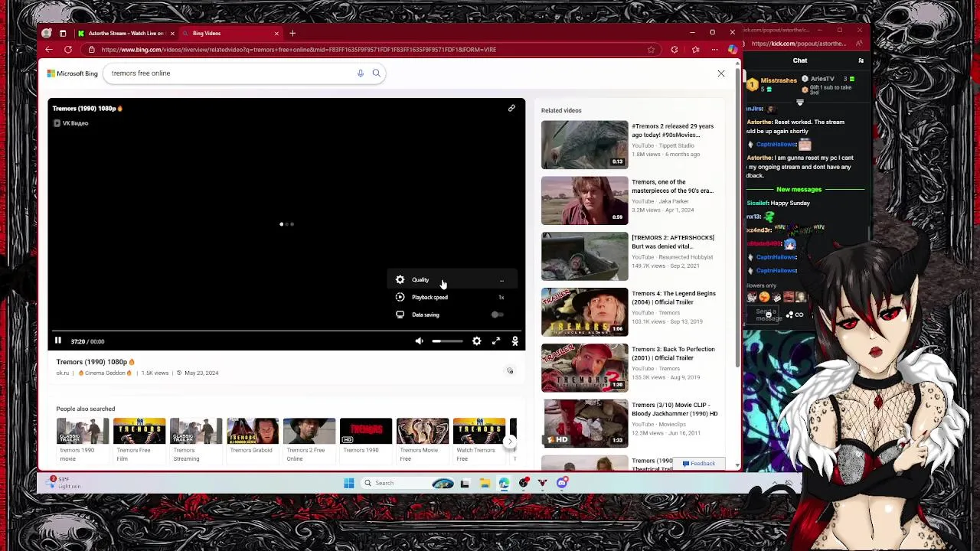Screen dimensions: 980x551
Task: Click taskbar Search box
Action: coord(407,483)
